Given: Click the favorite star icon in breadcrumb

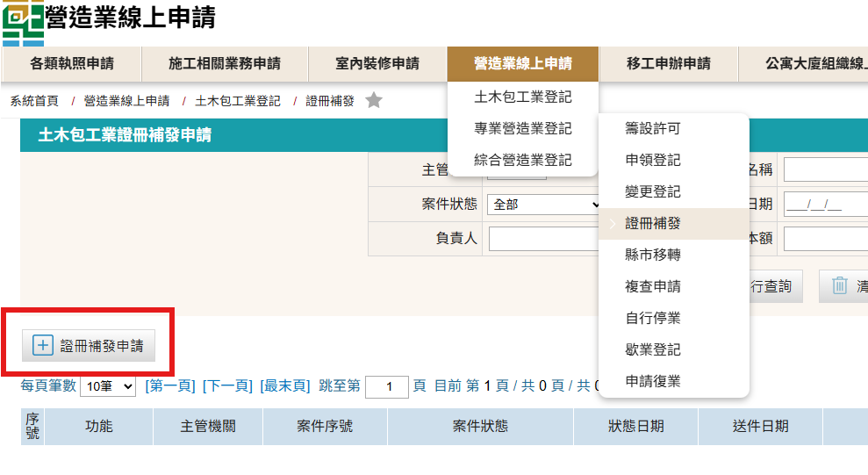Looking at the screenshot, I should pos(374,101).
